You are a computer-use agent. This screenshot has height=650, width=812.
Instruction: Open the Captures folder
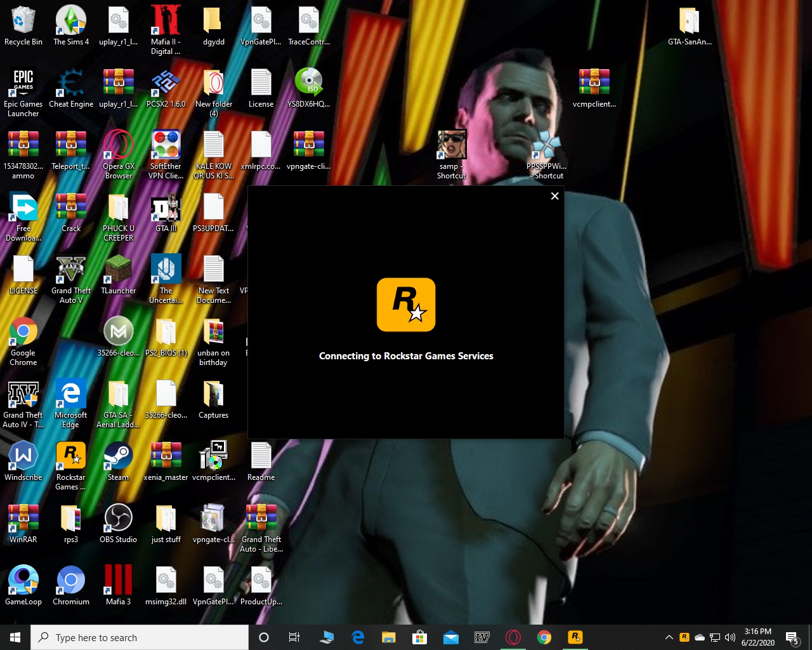point(214,399)
